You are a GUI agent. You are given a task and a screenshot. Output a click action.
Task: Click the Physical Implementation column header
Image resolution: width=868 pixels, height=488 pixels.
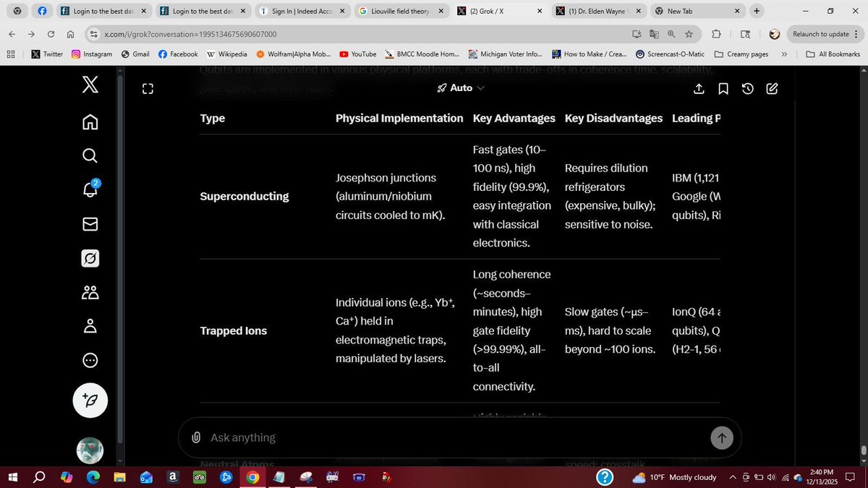pos(399,118)
